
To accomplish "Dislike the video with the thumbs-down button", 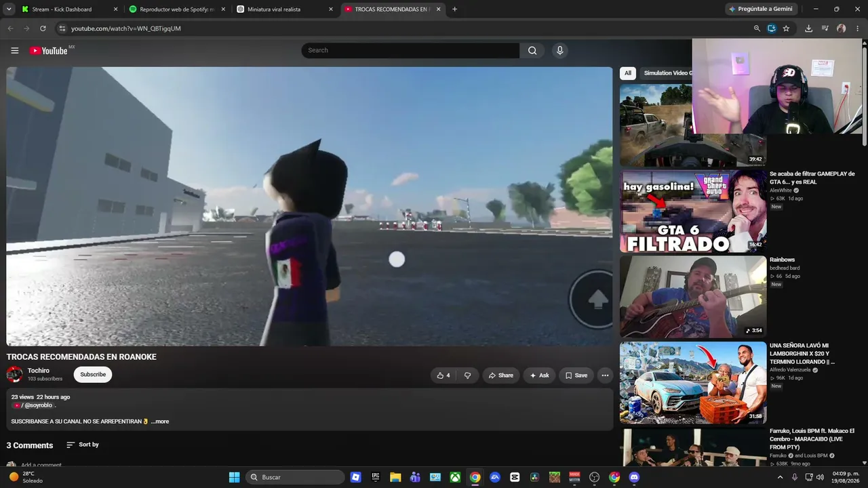I will point(467,375).
